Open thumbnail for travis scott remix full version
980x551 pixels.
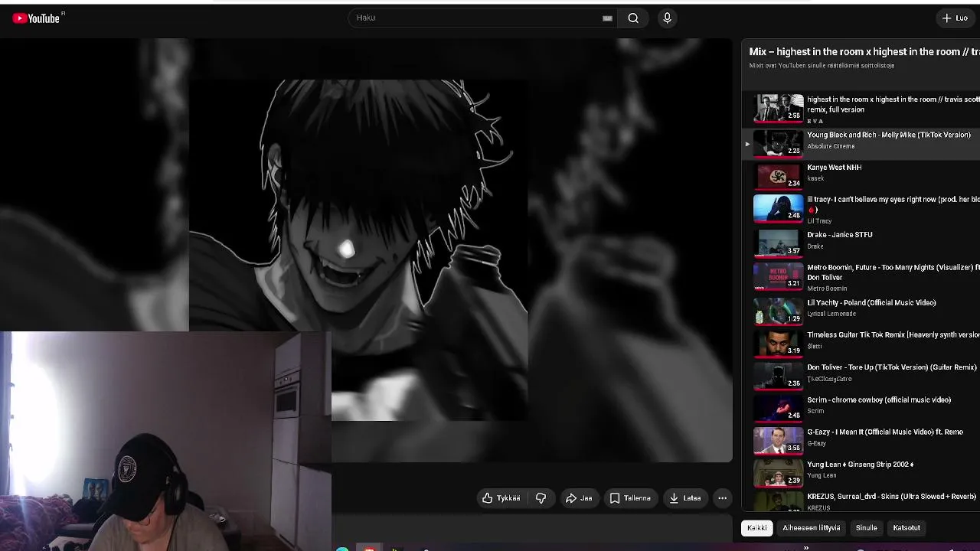pyautogui.click(x=779, y=108)
